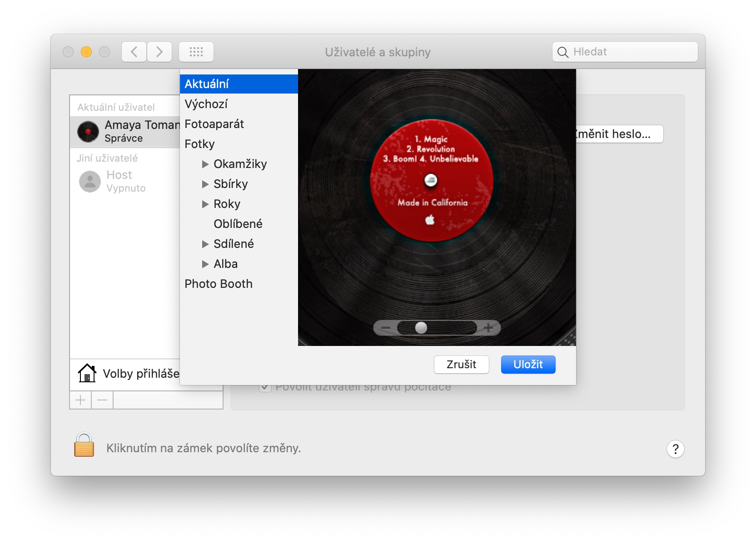Click the house icon for login options
Screen dimensions: 756x543
coord(87,373)
